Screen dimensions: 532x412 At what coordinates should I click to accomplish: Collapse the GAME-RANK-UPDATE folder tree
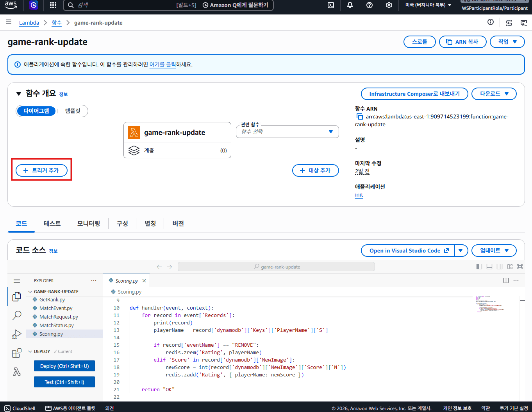click(x=30, y=292)
